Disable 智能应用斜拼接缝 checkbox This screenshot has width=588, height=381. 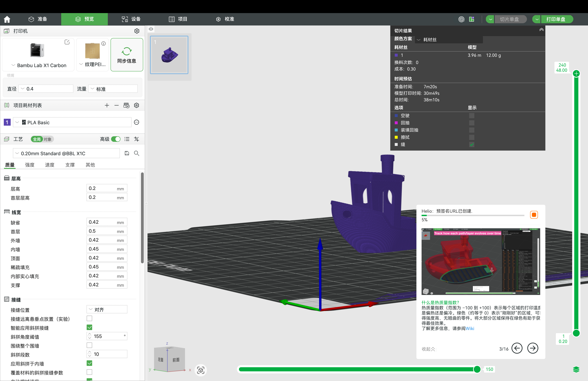point(89,328)
